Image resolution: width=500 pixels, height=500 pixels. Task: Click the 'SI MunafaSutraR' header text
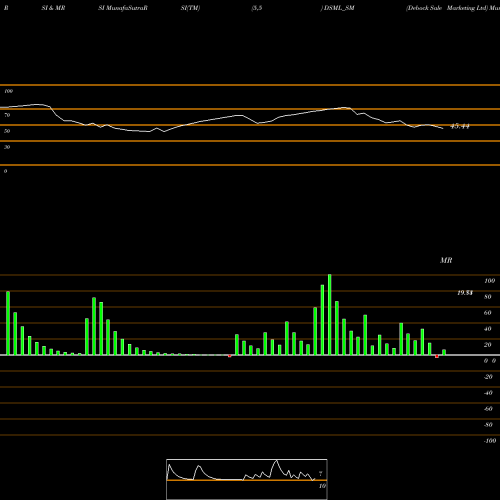(x=123, y=8)
